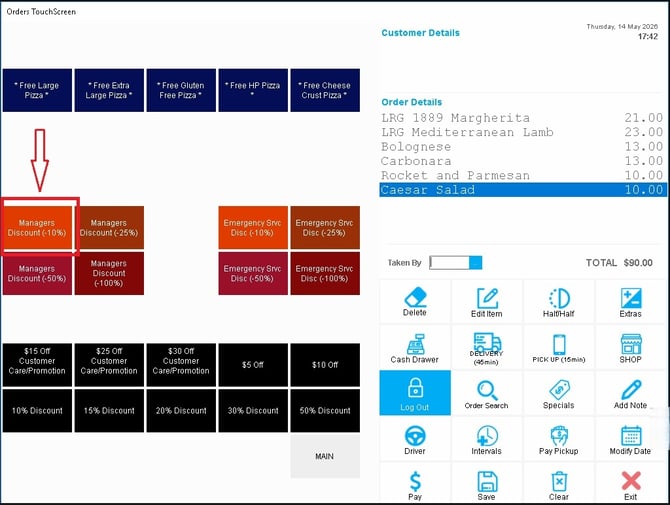Image resolution: width=670 pixels, height=505 pixels.
Task: Go back to MAIN menu
Action: [325, 456]
